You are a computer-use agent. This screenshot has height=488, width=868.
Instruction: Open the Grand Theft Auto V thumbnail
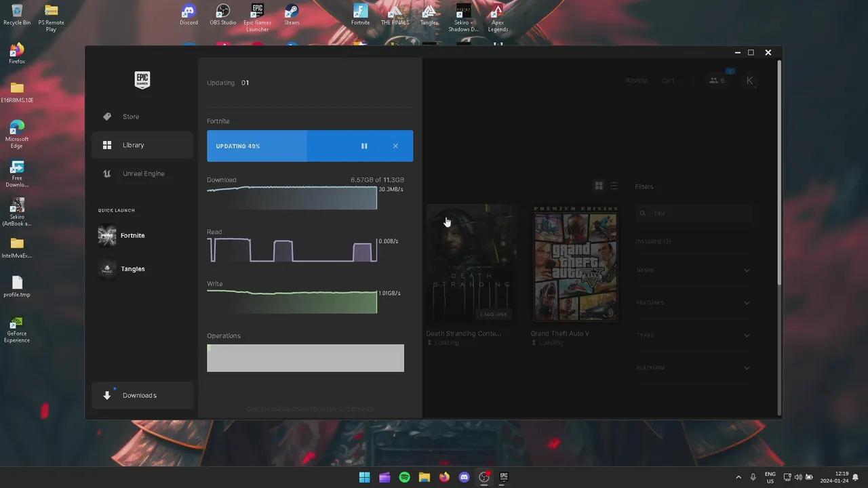[x=575, y=263]
